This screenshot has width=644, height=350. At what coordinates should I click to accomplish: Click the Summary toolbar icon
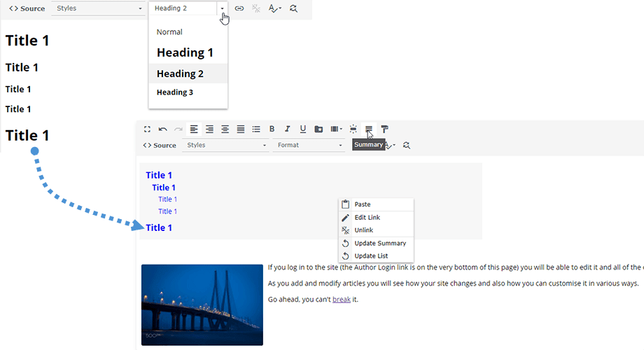pyautogui.click(x=369, y=129)
